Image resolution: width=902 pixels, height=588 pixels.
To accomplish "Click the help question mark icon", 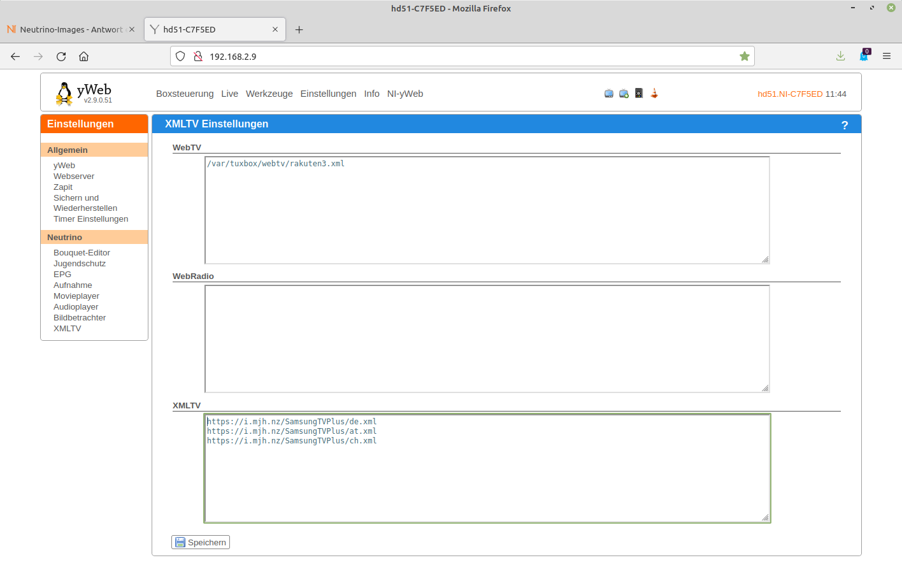I will [x=844, y=125].
